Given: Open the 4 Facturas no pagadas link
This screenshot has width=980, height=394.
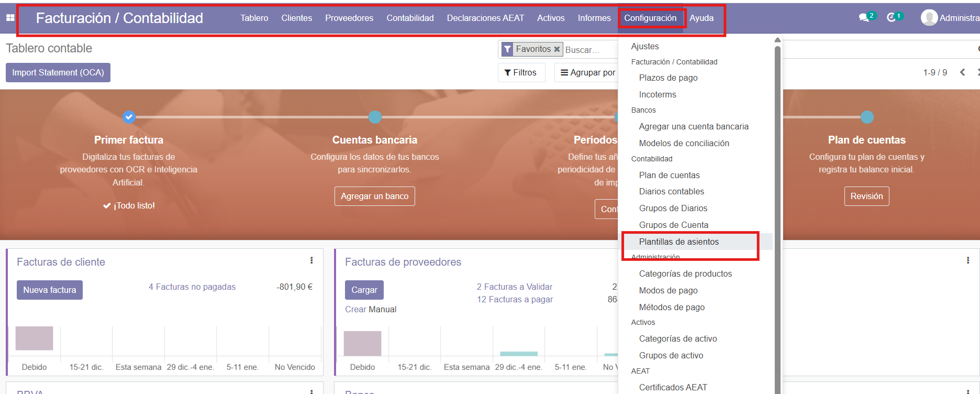Looking at the screenshot, I should [x=192, y=287].
